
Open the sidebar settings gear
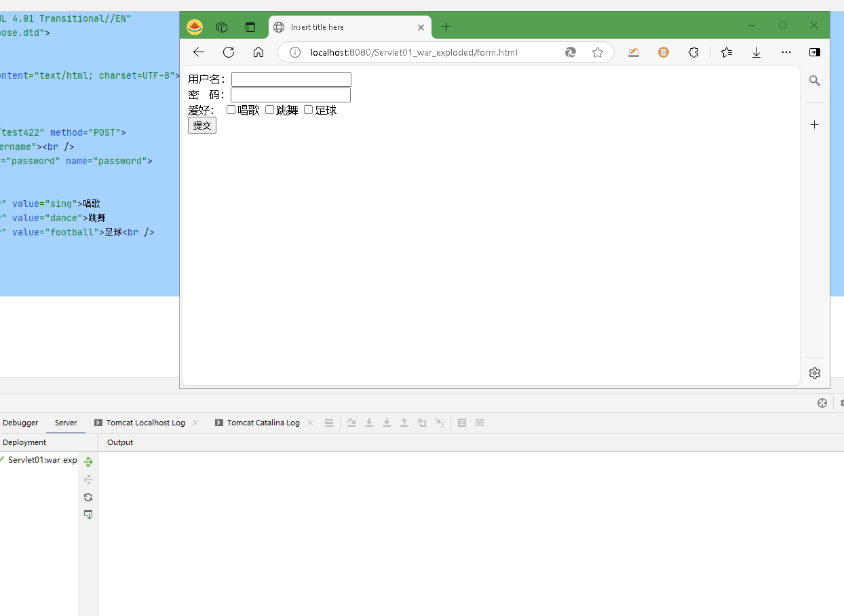click(815, 373)
